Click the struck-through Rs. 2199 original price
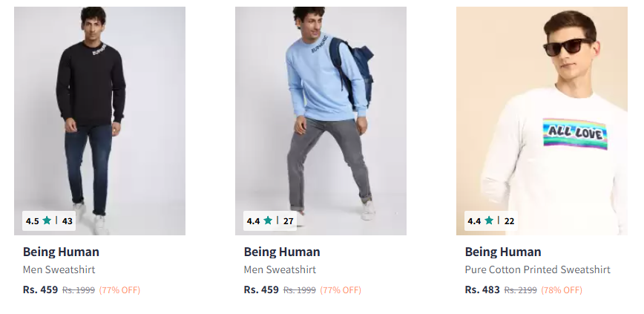 (x=520, y=290)
